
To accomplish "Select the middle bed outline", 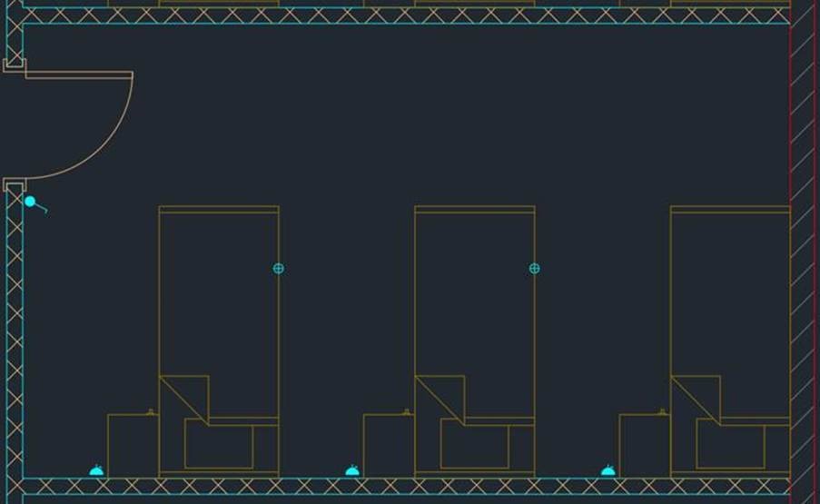I will (x=474, y=341).
